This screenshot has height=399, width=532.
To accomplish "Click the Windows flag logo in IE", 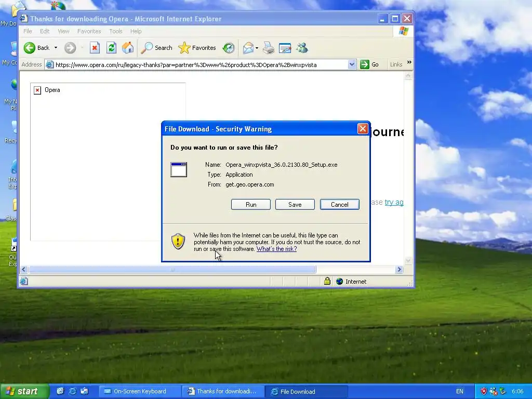I will pyautogui.click(x=403, y=31).
